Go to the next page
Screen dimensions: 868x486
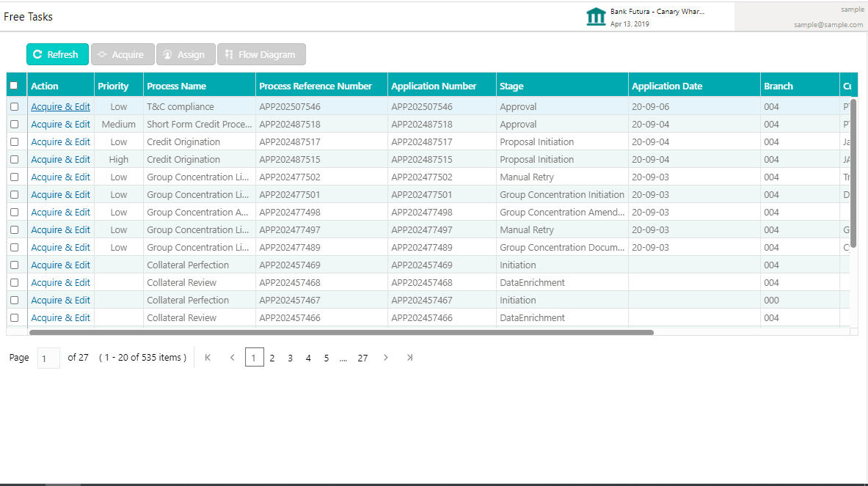[x=386, y=358]
